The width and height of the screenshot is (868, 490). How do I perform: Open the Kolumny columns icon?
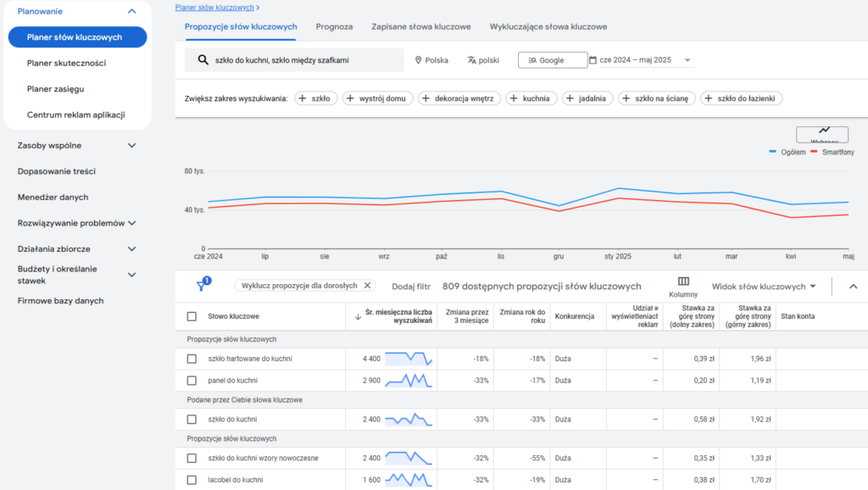click(x=683, y=281)
